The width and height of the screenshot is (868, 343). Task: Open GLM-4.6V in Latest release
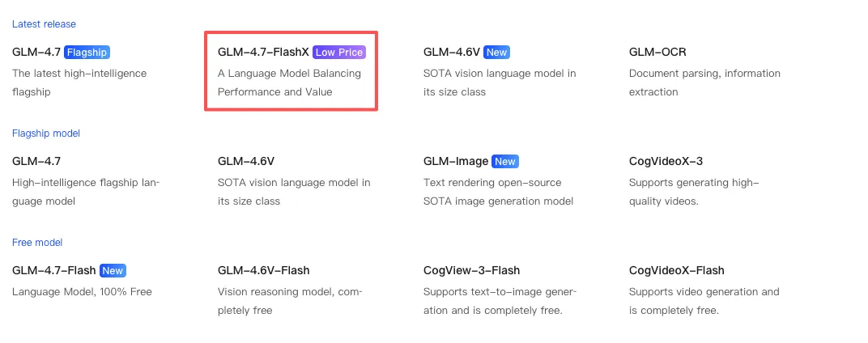click(x=451, y=53)
